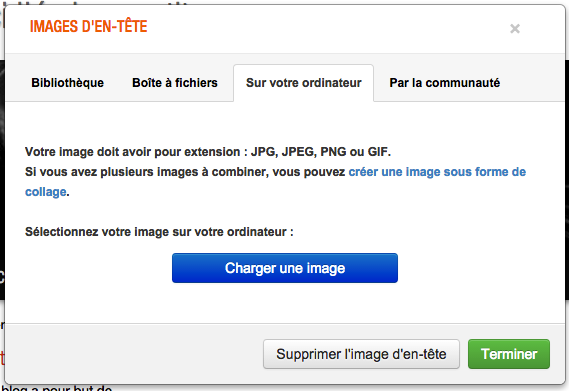Follow the collage link on the second line

click(x=46, y=192)
